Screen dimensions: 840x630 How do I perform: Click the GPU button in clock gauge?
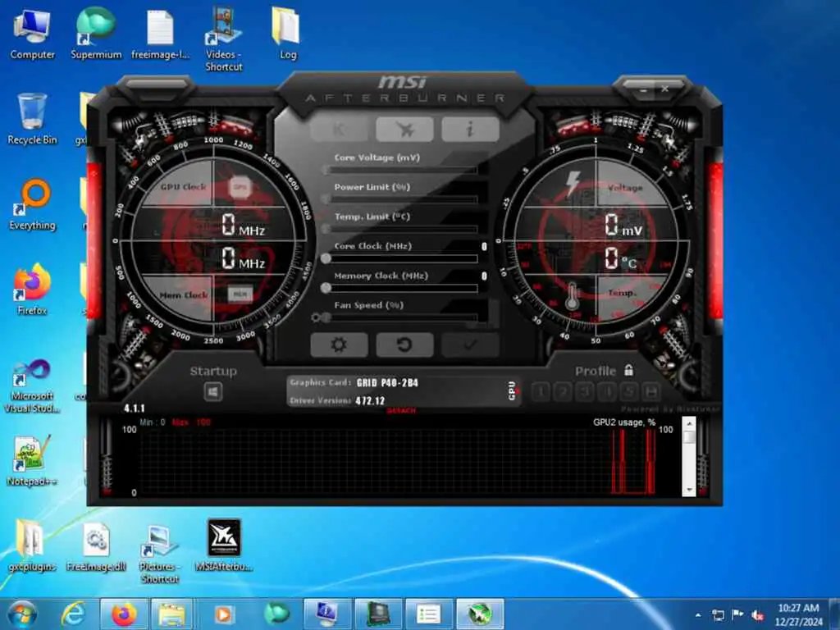(240, 187)
